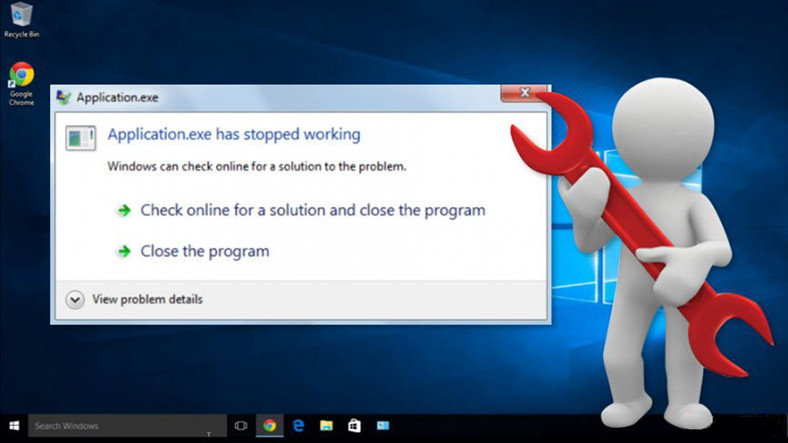Image resolution: width=788 pixels, height=443 pixels.
Task: Close the Application.exe error dialog
Action: click(x=524, y=94)
